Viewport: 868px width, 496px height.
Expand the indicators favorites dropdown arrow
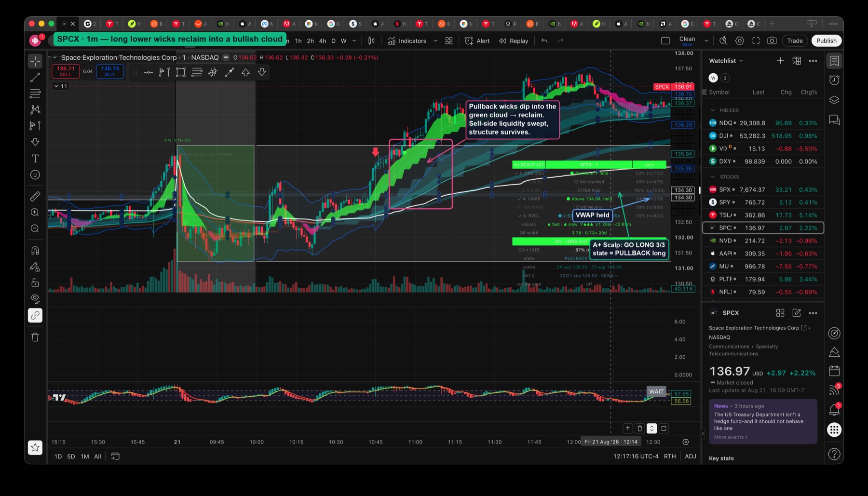coord(435,41)
